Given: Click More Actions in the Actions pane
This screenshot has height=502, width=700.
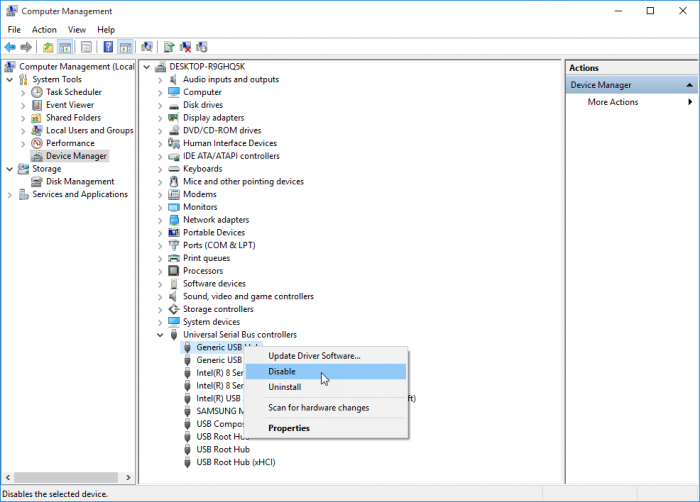Looking at the screenshot, I should tap(612, 102).
